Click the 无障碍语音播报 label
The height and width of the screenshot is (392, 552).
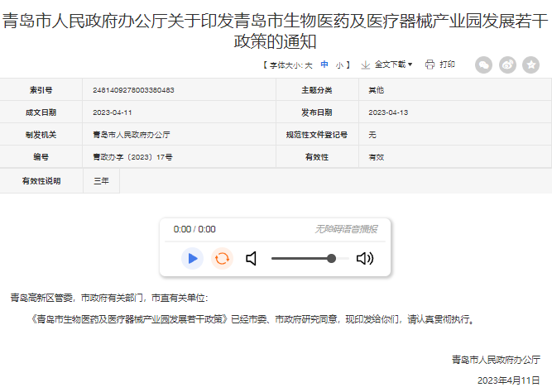pyautogui.click(x=346, y=229)
